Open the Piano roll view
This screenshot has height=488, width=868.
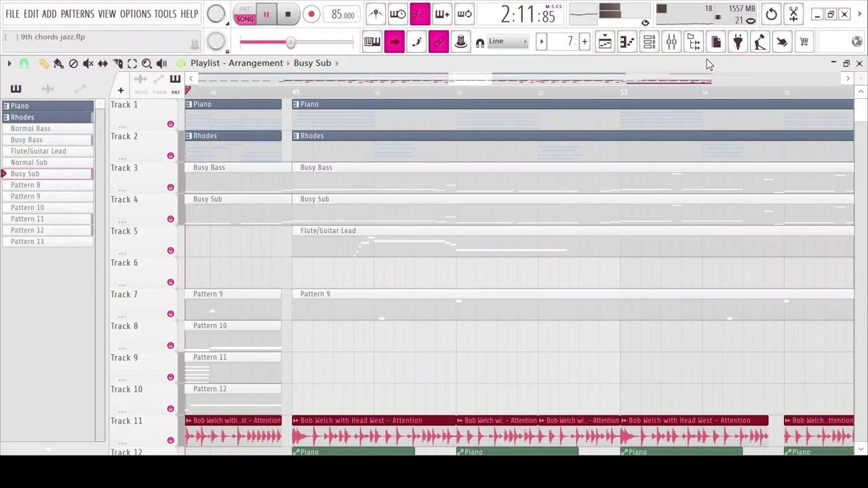pos(627,42)
